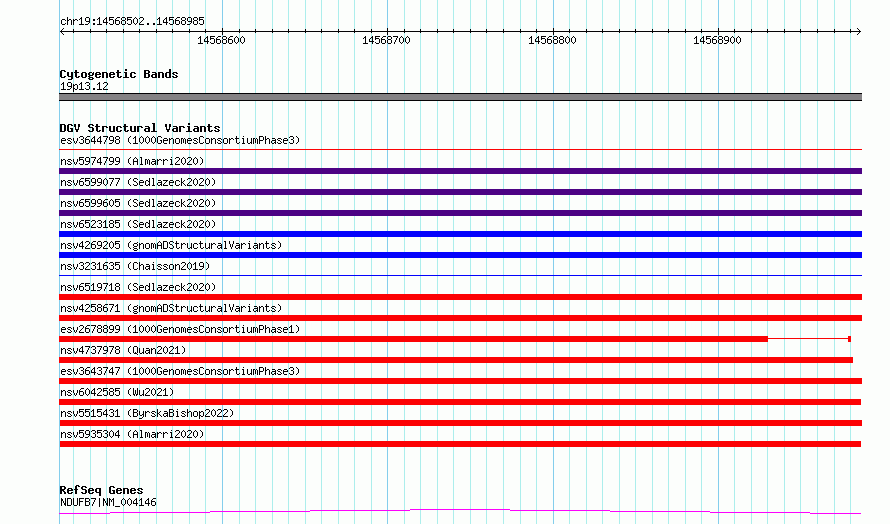Click thin red line of esv3644798
Viewport: 890px width, 524px height.
point(460,150)
